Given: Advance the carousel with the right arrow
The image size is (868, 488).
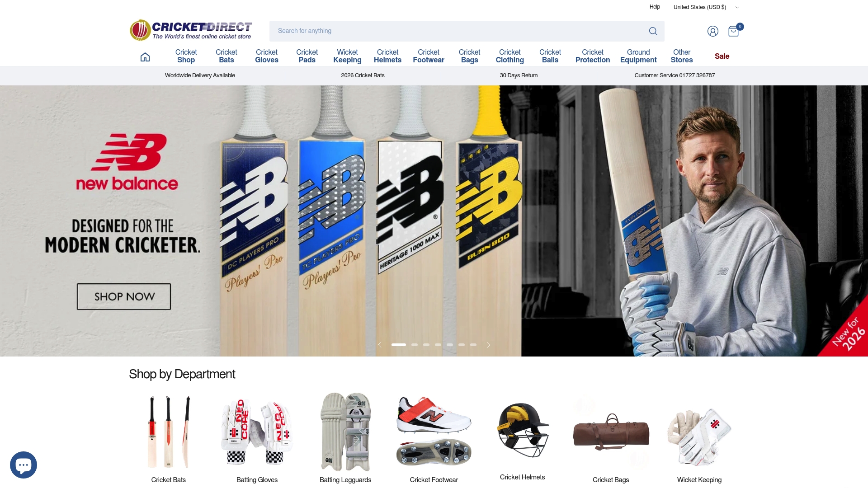Looking at the screenshot, I should tap(488, 344).
